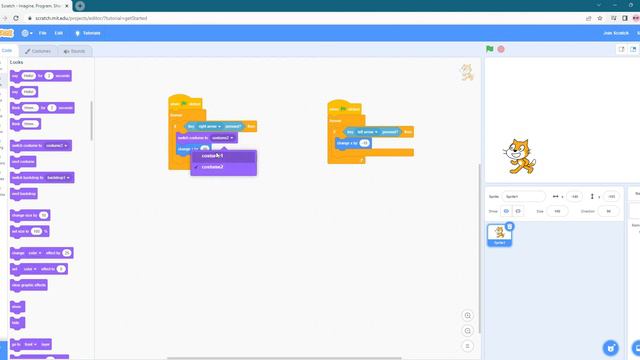Image resolution: width=640 pixels, height=360 pixels.
Task: Click the say Hello for 2 seconds block
Action: pos(41,76)
